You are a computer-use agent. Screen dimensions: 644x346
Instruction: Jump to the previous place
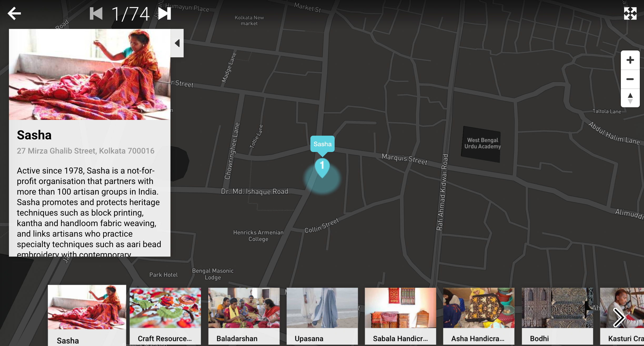[x=96, y=13]
